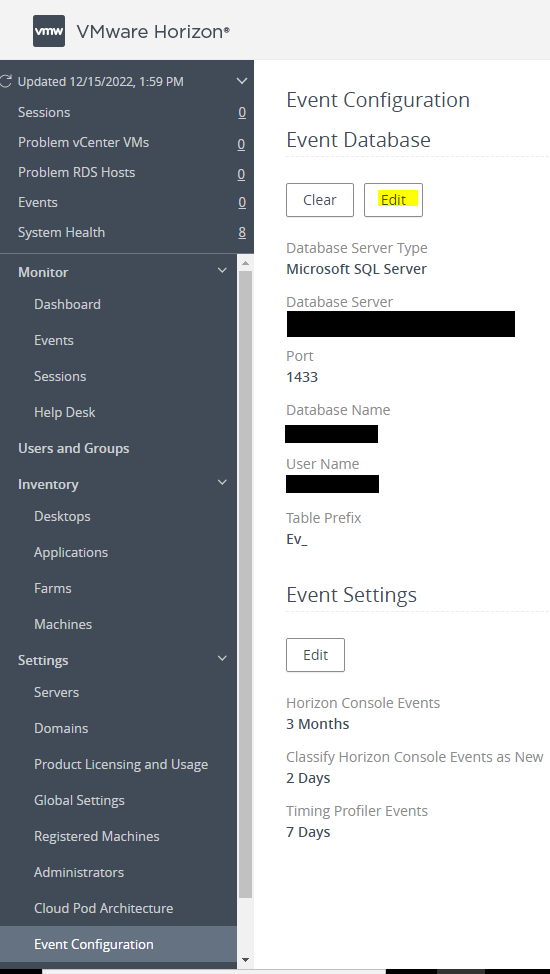The width and height of the screenshot is (550, 974).
Task: Click the Inventory section header
Action: (48, 485)
